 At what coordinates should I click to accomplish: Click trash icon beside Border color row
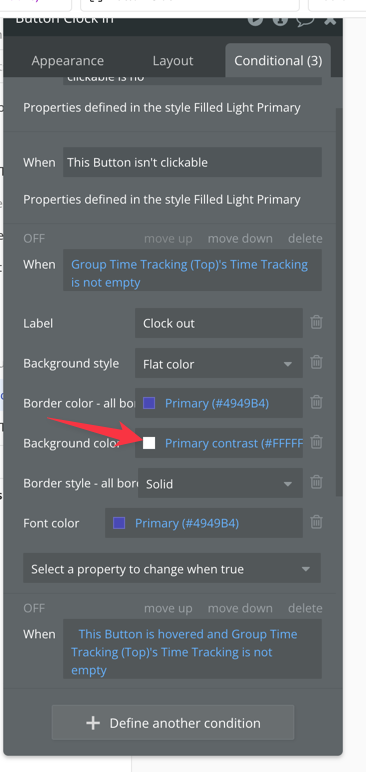click(x=316, y=402)
